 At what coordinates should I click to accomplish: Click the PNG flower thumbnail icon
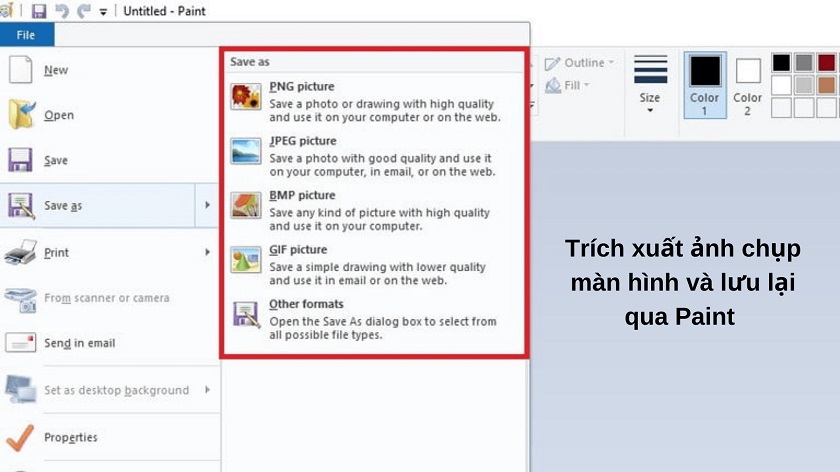[x=246, y=96]
